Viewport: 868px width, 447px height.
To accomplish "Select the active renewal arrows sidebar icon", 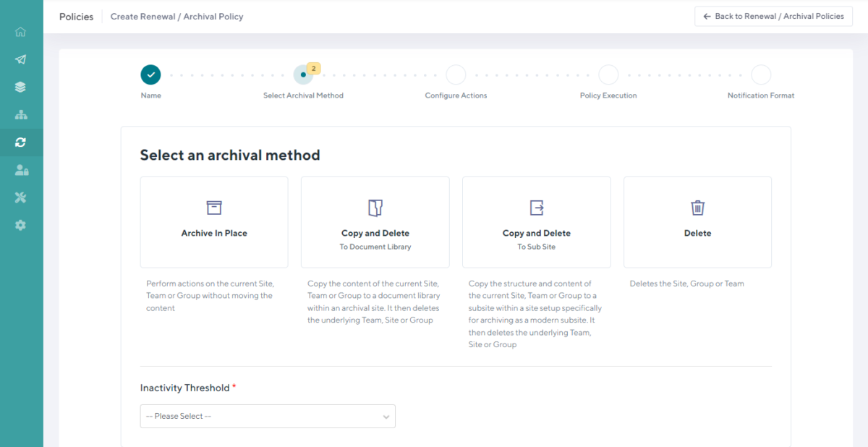I will click(20, 142).
